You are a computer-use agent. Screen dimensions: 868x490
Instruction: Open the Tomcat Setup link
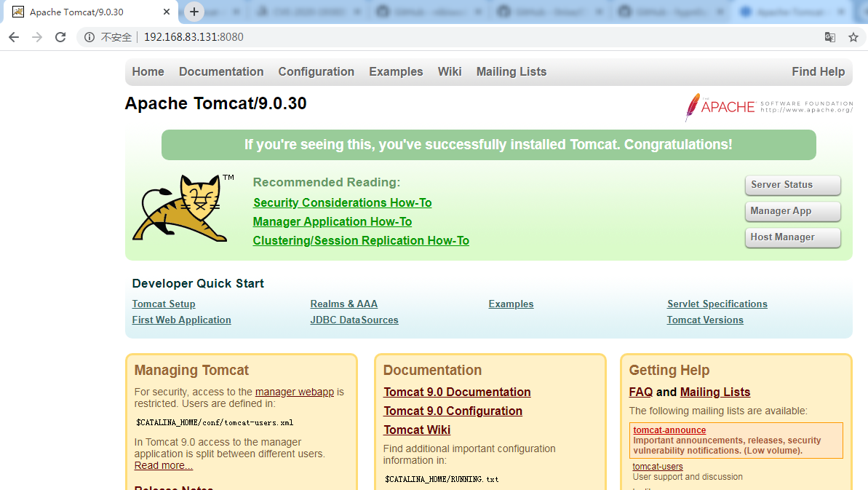(x=164, y=304)
